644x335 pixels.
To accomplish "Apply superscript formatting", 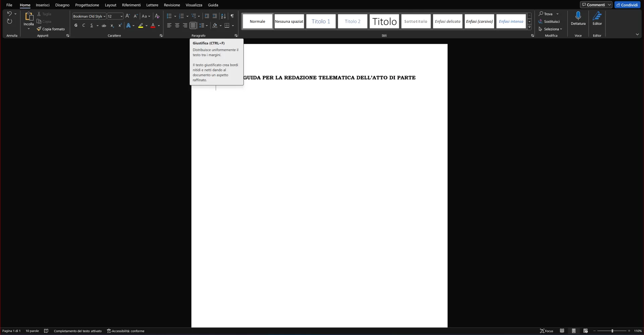I will tap(120, 25).
